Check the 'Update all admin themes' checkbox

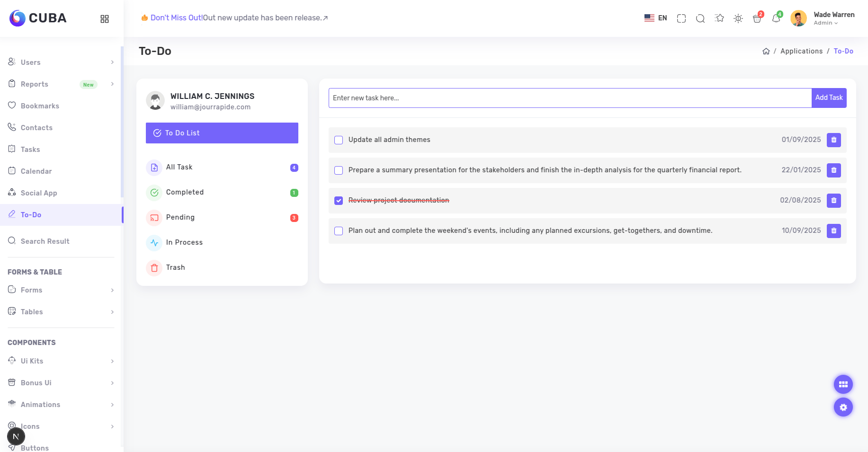(339, 140)
